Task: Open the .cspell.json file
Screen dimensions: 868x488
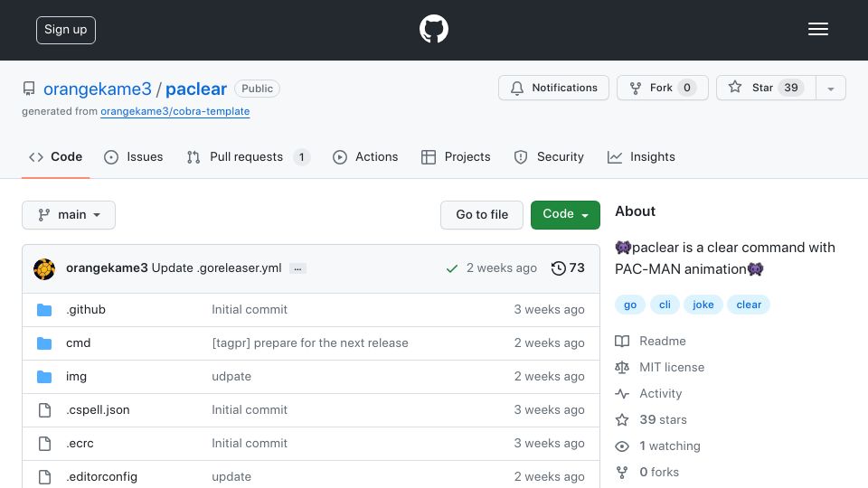Action: (98, 409)
